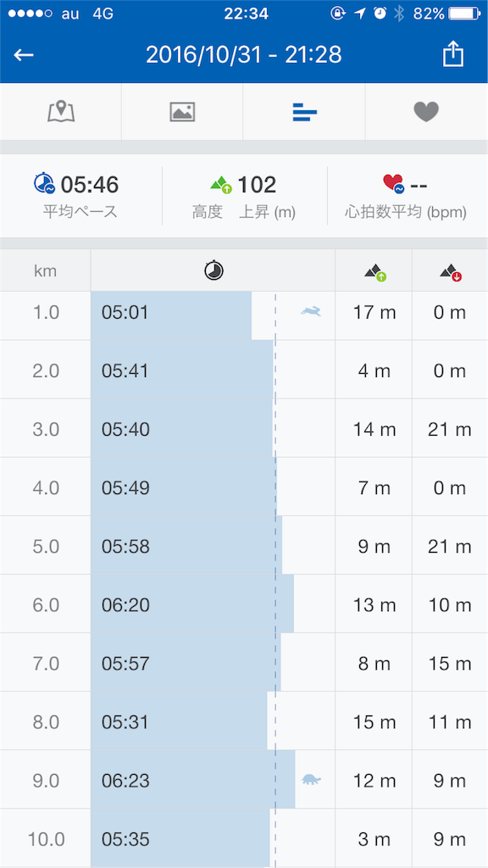Tap the battery indicator in status bar
488x868 pixels.
(x=465, y=14)
